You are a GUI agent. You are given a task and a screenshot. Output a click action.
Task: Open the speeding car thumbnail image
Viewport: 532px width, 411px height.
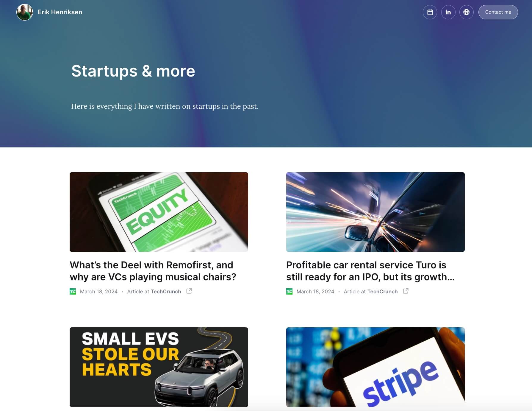coord(375,212)
